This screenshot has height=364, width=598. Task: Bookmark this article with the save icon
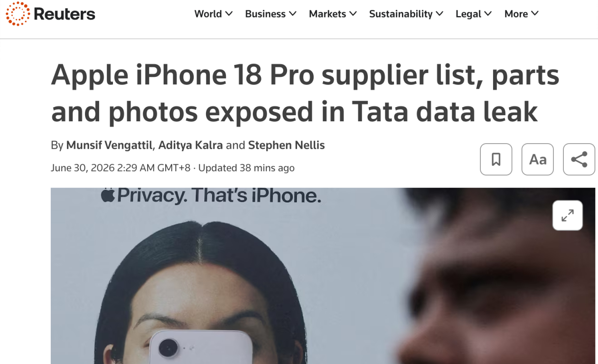pyautogui.click(x=496, y=159)
